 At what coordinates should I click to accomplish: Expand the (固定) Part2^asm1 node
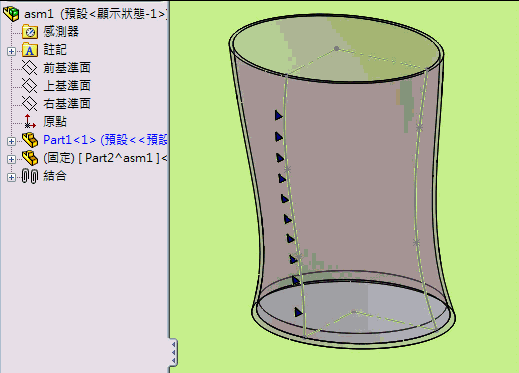click(x=11, y=159)
